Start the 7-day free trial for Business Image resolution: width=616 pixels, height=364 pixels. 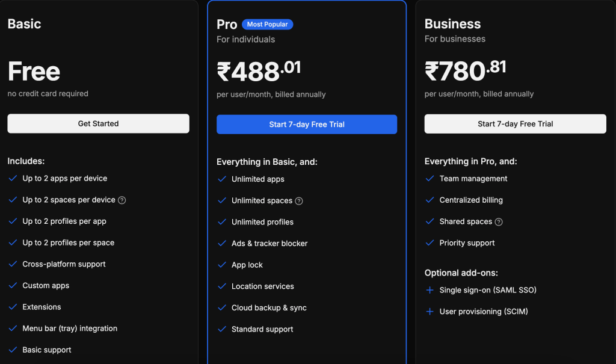coord(515,124)
